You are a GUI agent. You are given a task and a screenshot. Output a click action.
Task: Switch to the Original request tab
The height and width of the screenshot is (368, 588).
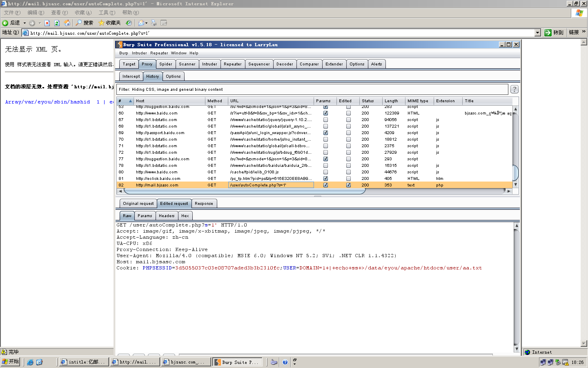[x=138, y=204]
